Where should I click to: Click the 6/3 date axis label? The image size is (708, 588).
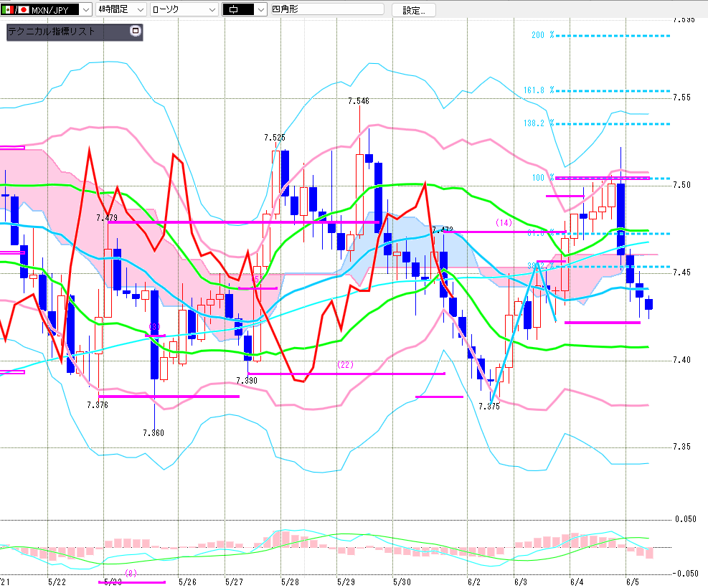coord(521,582)
